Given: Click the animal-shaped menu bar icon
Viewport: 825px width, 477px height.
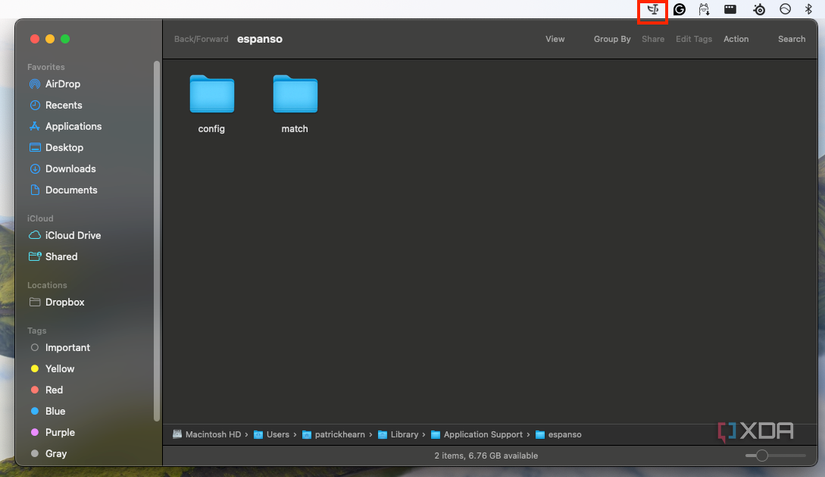Looking at the screenshot, I should click(x=704, y=9).
